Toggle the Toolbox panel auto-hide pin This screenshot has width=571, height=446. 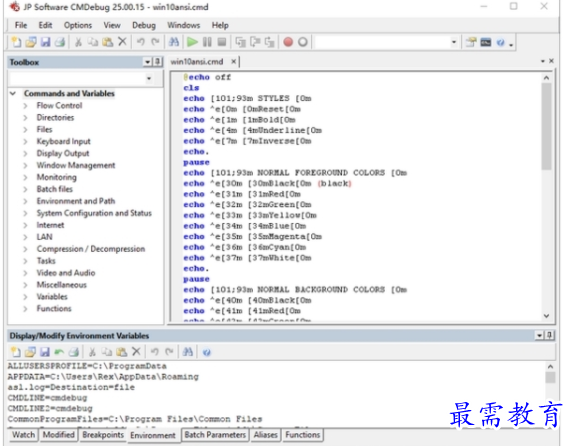[157, 62]
